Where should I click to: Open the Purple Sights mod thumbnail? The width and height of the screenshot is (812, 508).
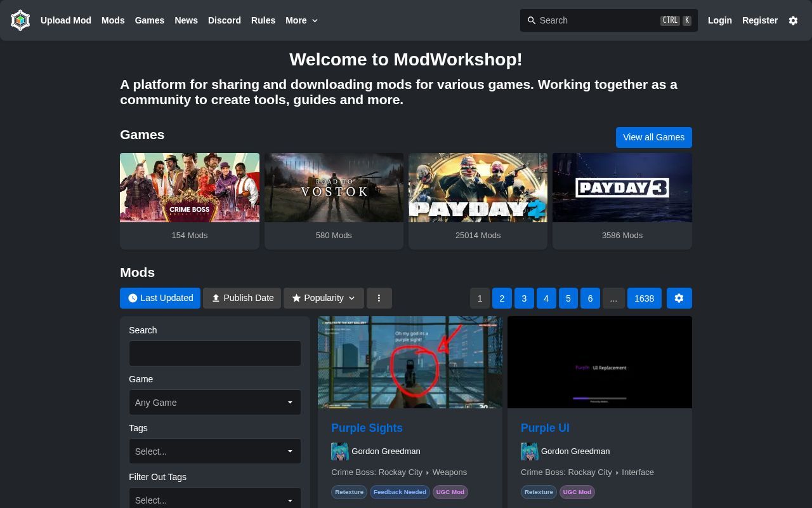(410, 362)
